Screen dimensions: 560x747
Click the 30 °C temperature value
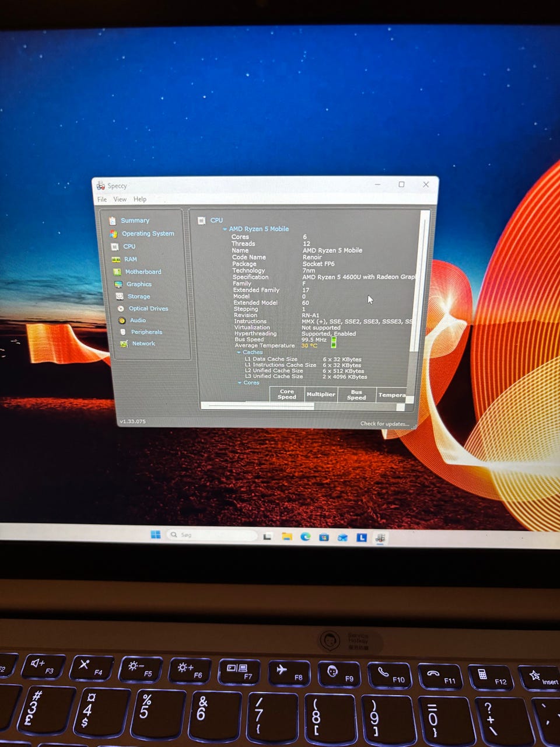click(309, 345)
